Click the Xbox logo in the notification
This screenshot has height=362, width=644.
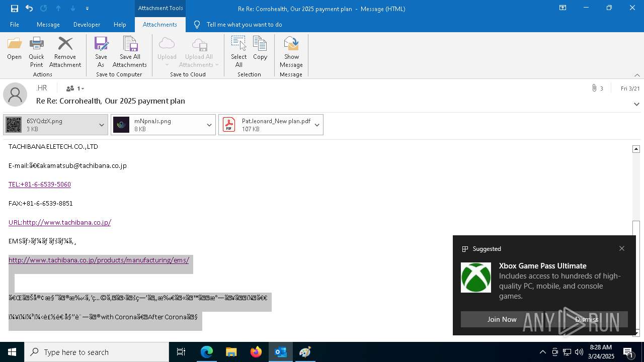tap(476, 278)
